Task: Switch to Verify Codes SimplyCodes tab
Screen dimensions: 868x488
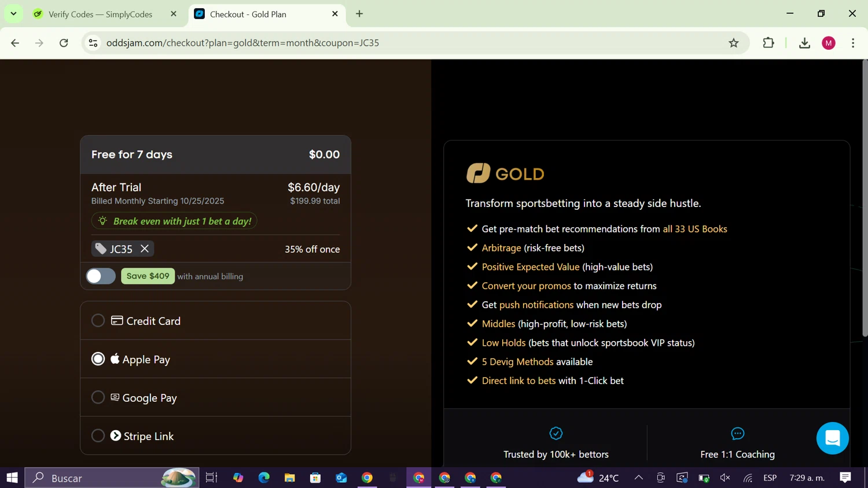Action: [x=100, y=14]
